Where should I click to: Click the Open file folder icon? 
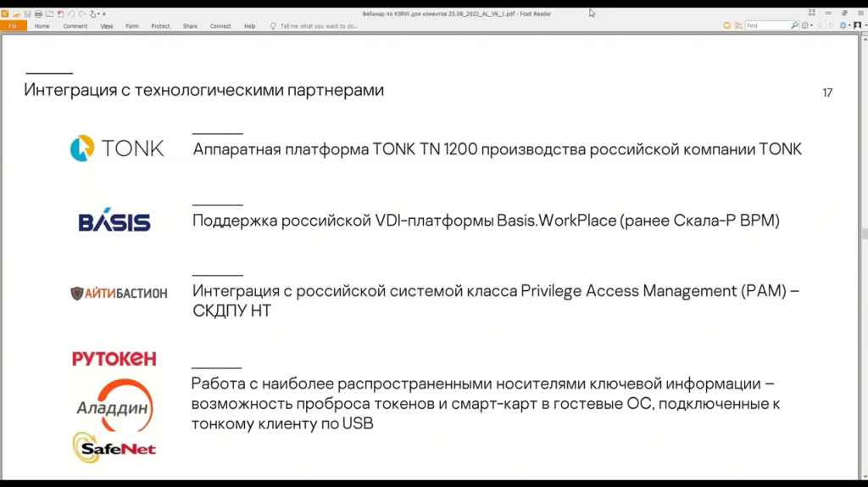pos(16,14)
